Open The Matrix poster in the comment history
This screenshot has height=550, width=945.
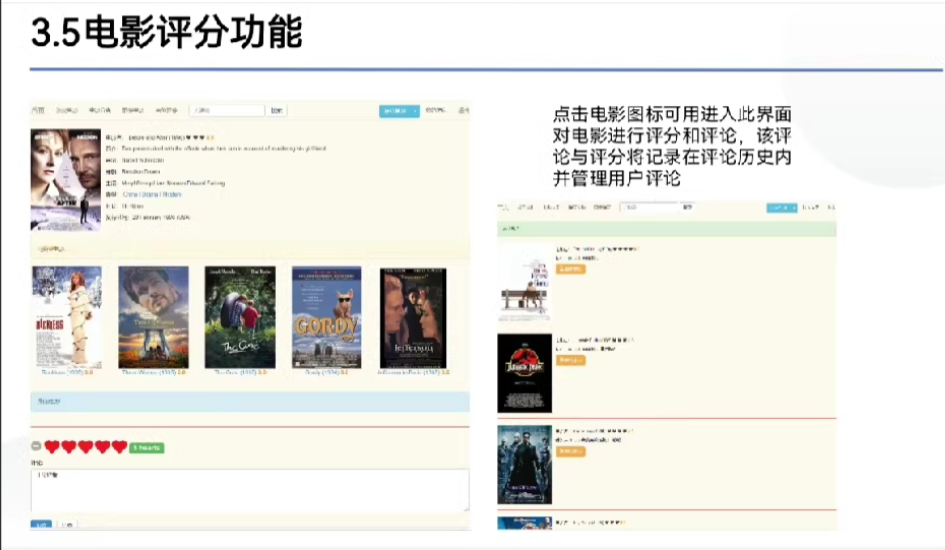(x=524, y=464)
